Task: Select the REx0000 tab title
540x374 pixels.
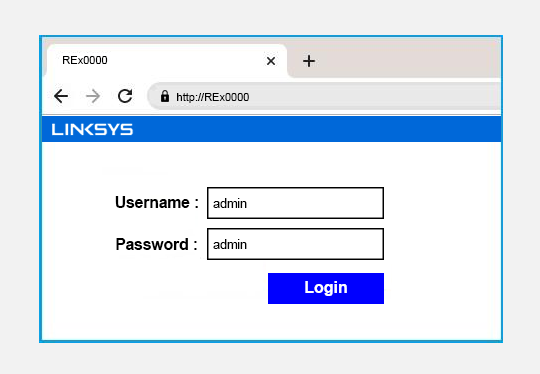Action: point(85,60)
